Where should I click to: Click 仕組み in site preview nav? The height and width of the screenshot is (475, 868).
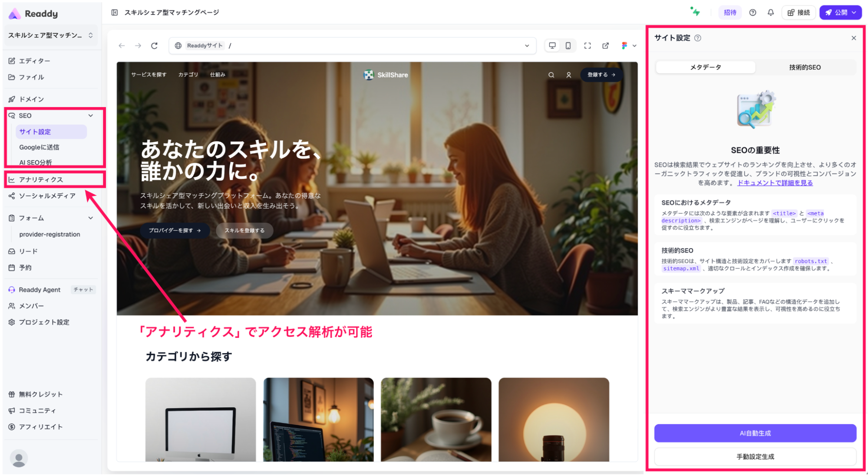(x=218, y=75)
